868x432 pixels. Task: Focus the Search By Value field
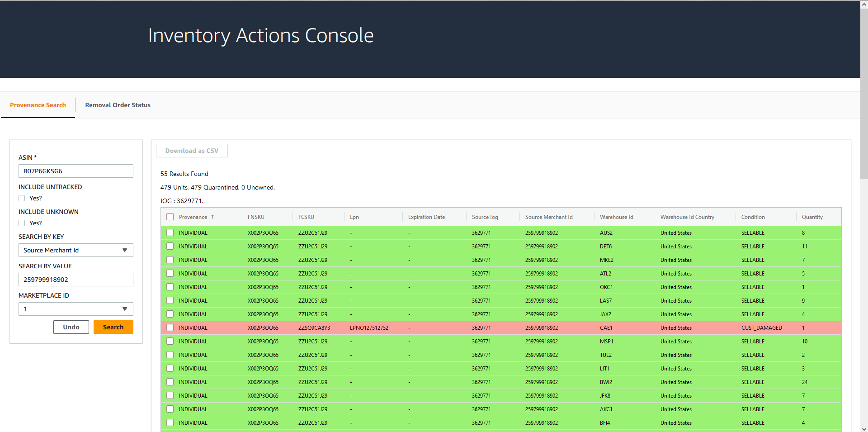point(76,280)
